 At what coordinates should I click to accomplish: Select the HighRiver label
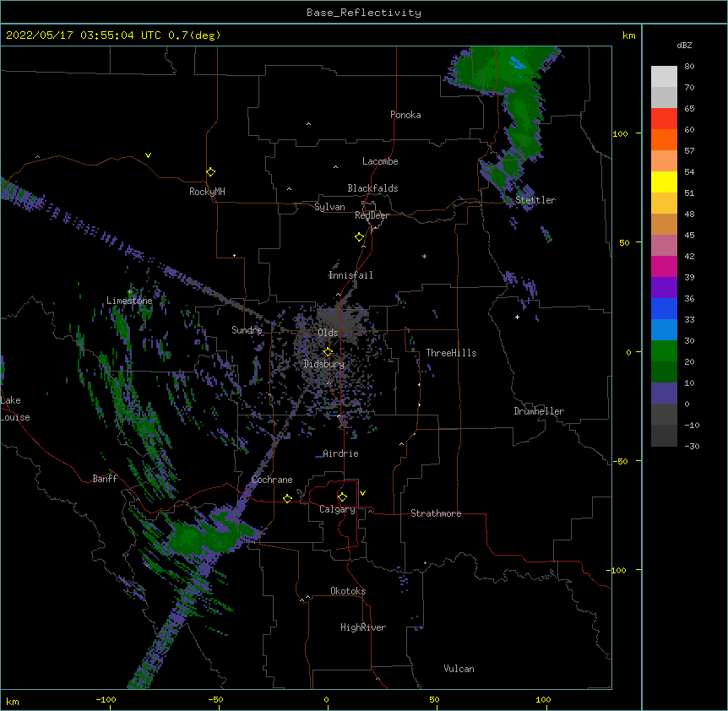coord(363,627)
